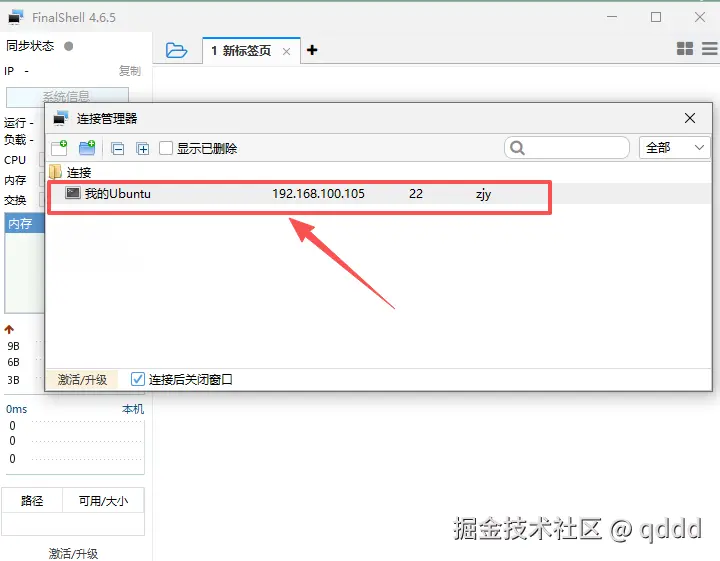Collapse all connection folders icon

pyautogui.click(x=118, y=149)
